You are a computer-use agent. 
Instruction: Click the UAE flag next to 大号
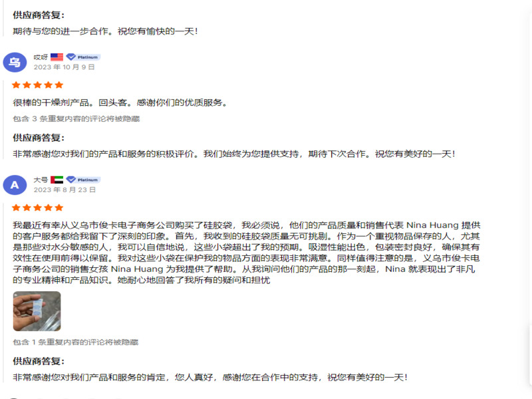tap(57, 180)
